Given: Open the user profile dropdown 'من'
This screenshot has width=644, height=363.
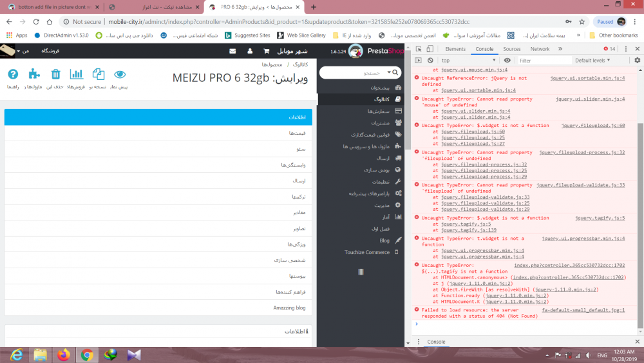Looking at the screenshot, I should [x=23, y=51].
